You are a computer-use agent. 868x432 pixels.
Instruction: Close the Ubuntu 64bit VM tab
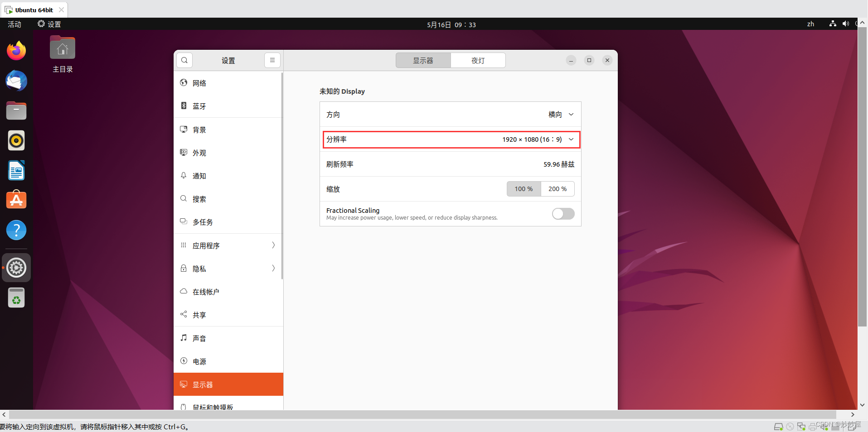pyautogui.click(x=61, y=10)
